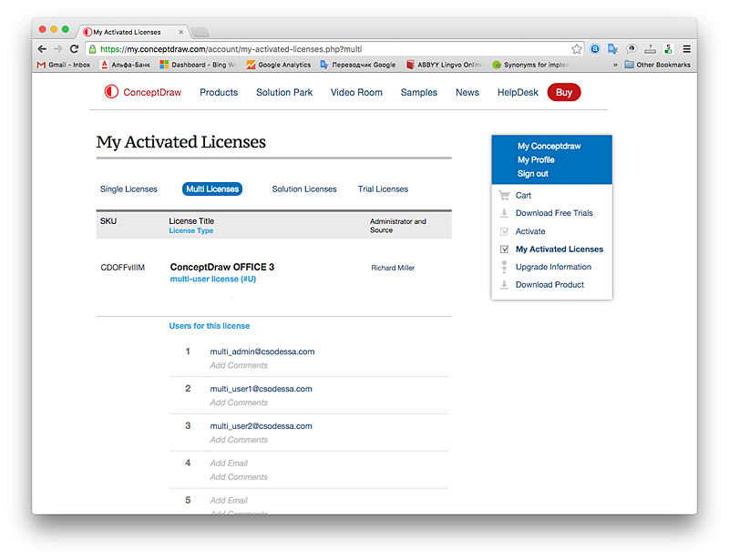This screenshot has width=729, height=560.
Task: Open My Conceptdraw in the account panel
Action: [x=549, y=146]
